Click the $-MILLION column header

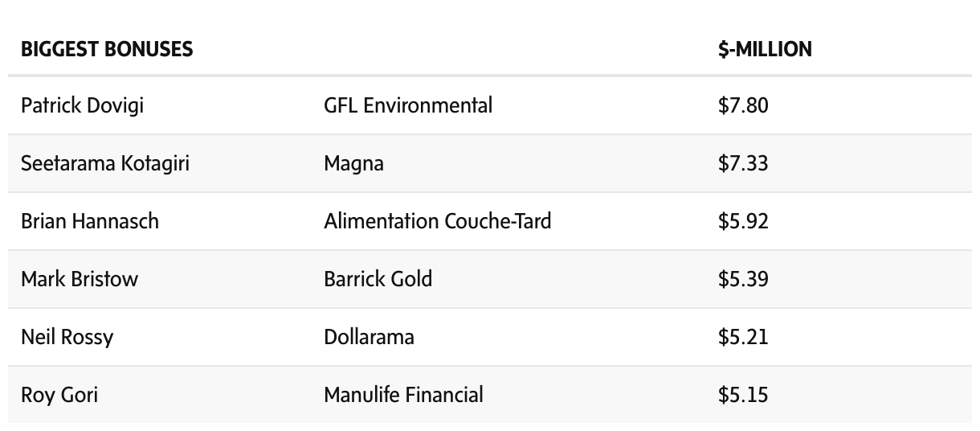765,50
